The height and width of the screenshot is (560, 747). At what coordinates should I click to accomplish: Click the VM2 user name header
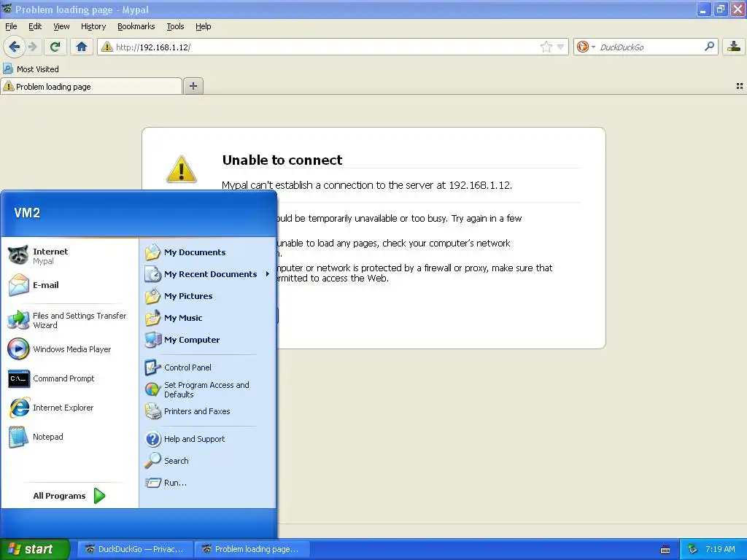(27, 212)
